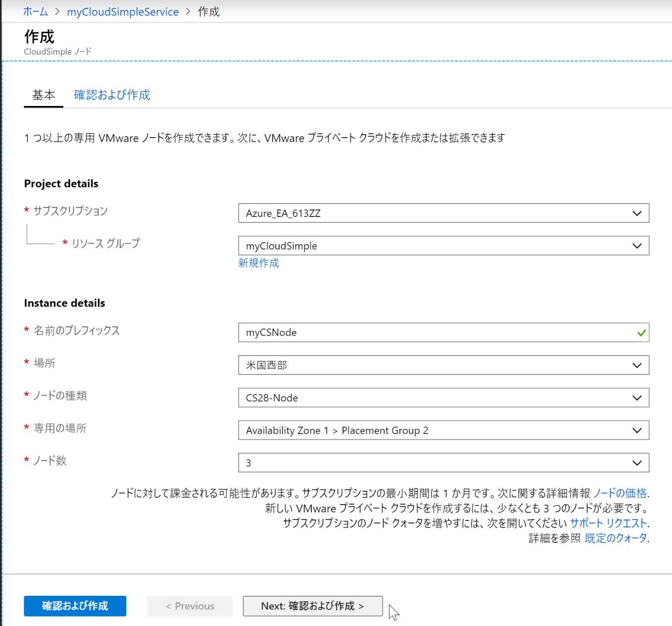Click the disabled Previous button
This screenshot has width=672, height=626.
coord(190,606)
